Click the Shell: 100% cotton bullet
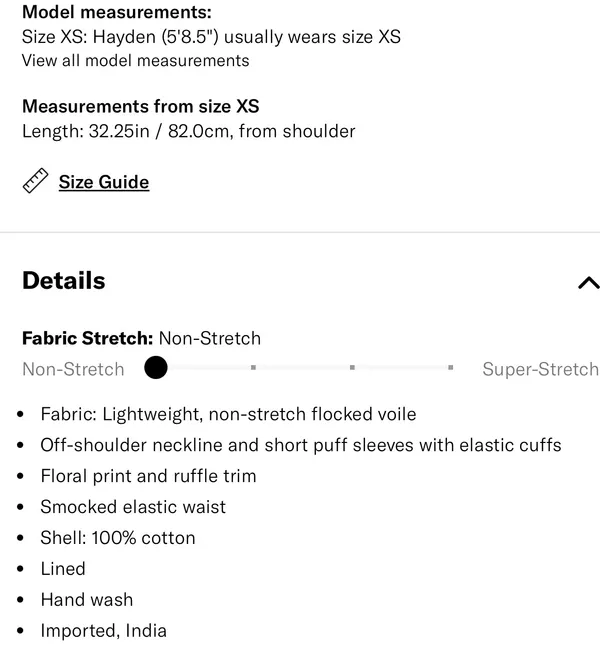Viewport: 600px width, 657px height. click(118, 538)
